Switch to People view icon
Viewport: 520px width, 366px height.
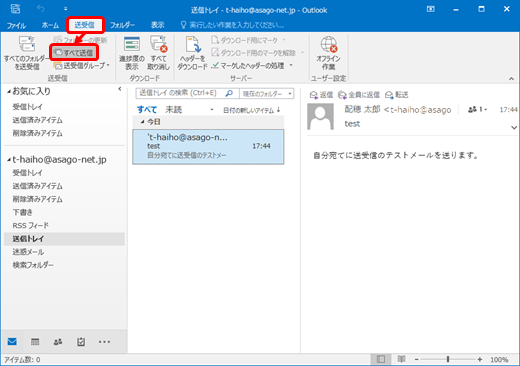58,342
